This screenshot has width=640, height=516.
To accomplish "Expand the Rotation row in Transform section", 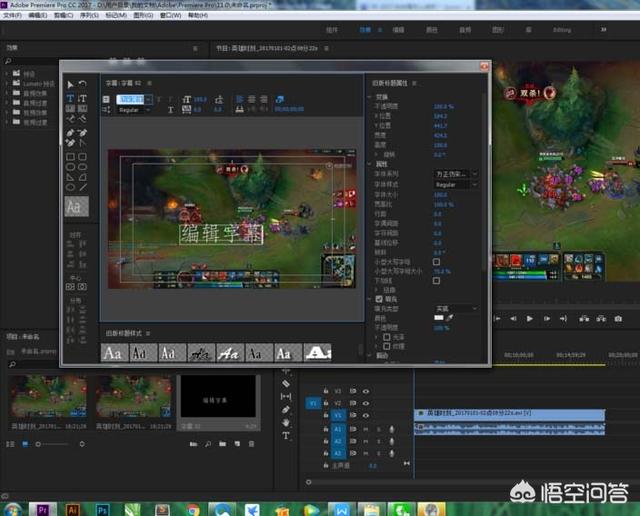I will click(376, 155).
